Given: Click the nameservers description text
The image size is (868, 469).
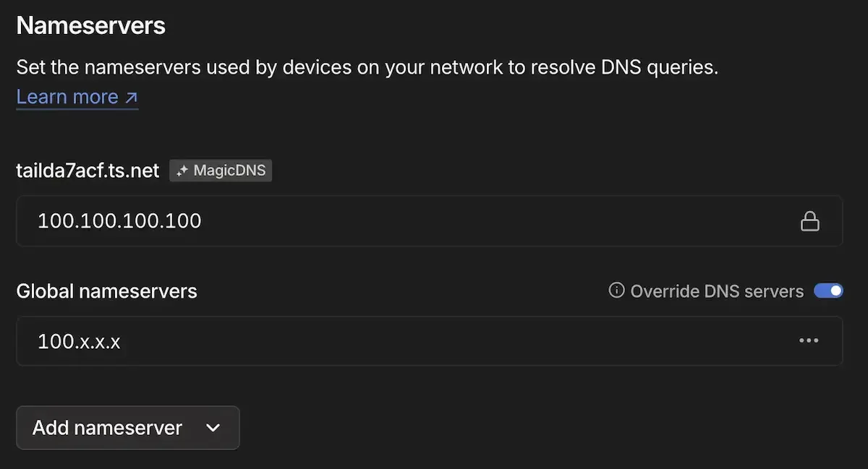Looking at the screenshot, I should (367, 68).
